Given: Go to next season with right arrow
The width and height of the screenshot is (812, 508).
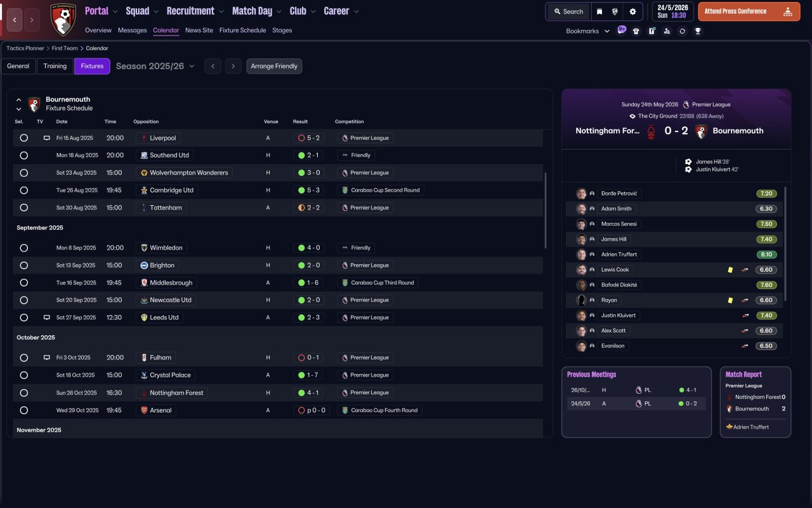Looking at the screenshot, I should (x=233, y=66).
